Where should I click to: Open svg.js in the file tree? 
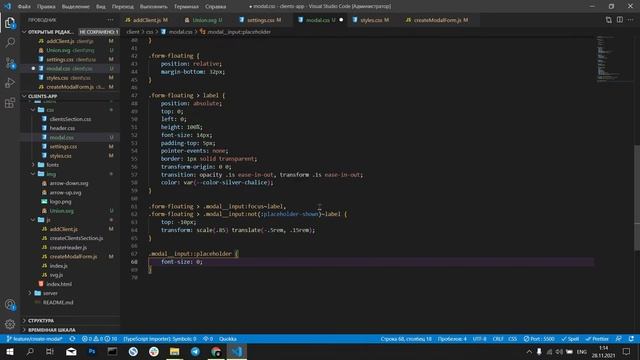(56, 275)
